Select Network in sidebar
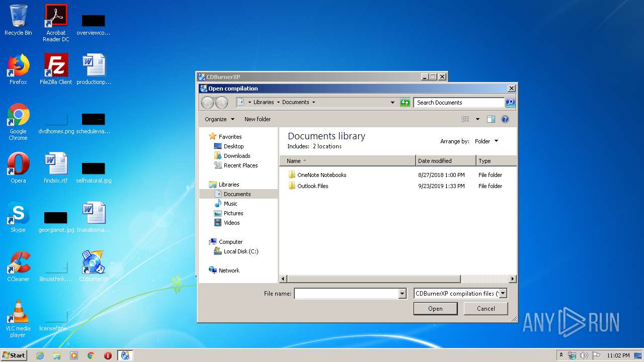644x362 pixels. [x=229, y=270]
